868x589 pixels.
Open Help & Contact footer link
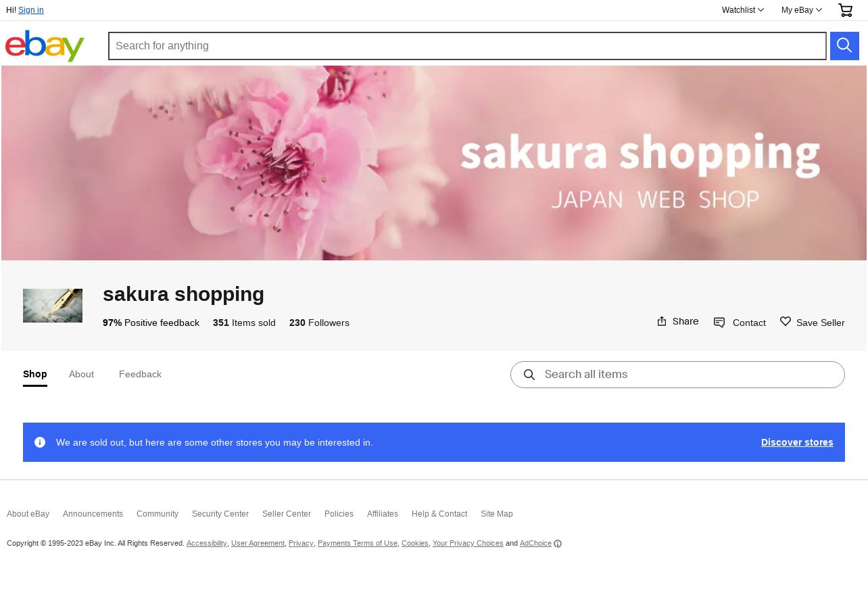439,514
